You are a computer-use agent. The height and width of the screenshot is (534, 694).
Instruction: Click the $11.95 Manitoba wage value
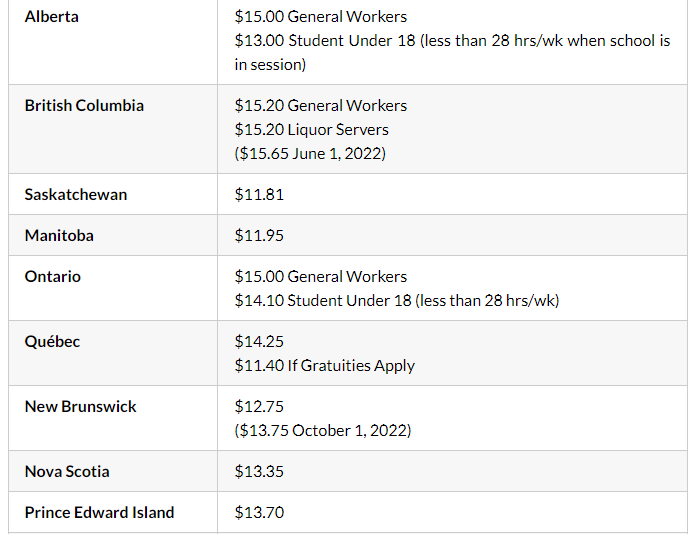tap(259, 235)
